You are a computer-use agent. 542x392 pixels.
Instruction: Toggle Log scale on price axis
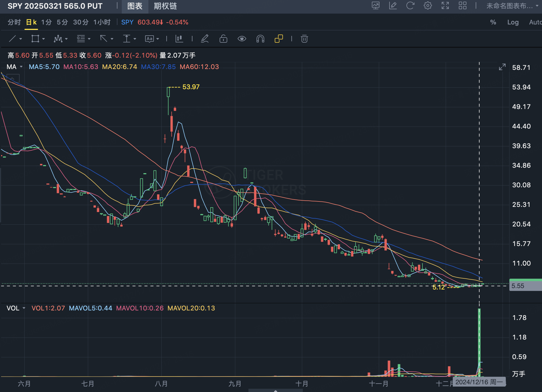coord(513,22)
